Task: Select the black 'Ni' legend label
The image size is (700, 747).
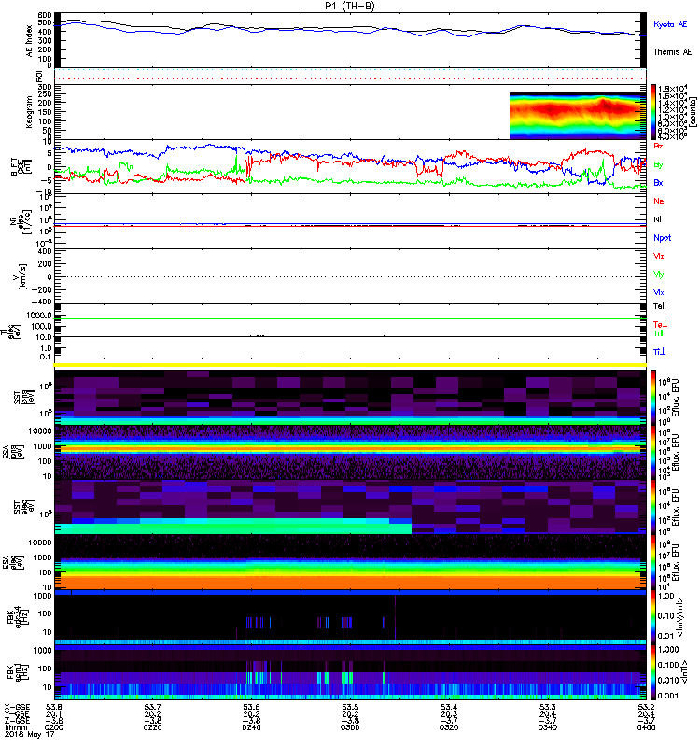Action: (657, 219)
